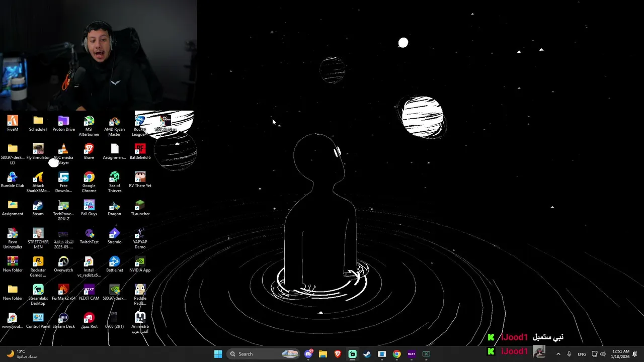Open the Assignment folder
Viewport: 644px width, 362px height.
(x=13, y=208)
